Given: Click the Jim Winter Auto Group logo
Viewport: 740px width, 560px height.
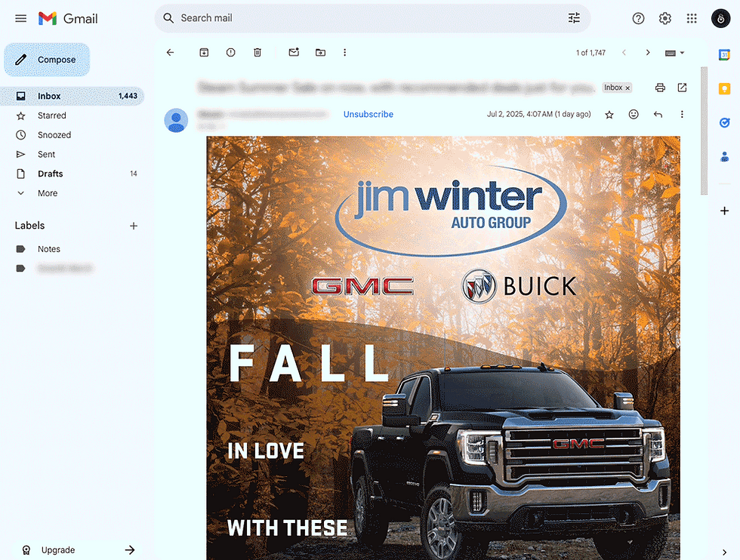Looking at the screenshot, I should point(451,211).
